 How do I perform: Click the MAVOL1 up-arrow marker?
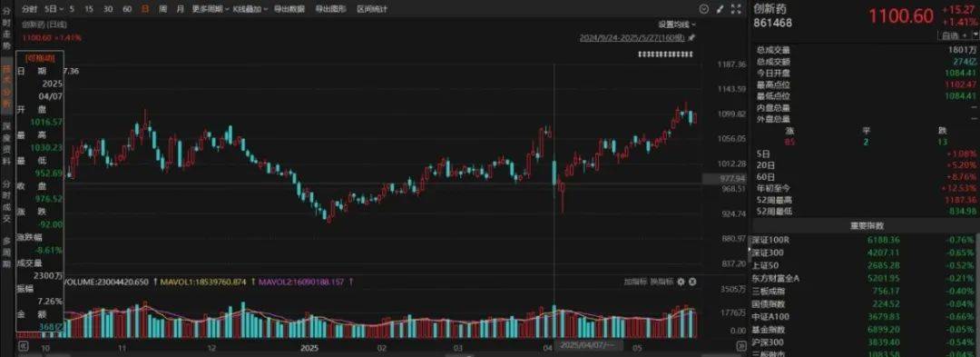coord(252,282)
